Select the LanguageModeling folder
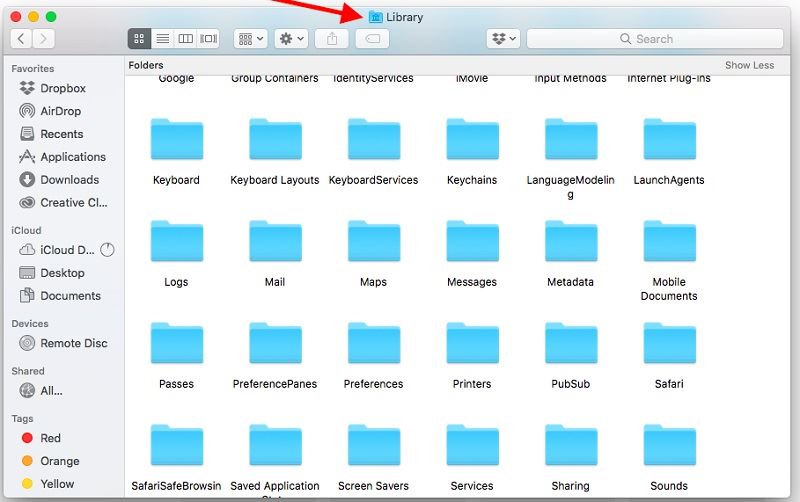This screenshot has width=800, height=502. pyautogui.click(x=570, y=139)
